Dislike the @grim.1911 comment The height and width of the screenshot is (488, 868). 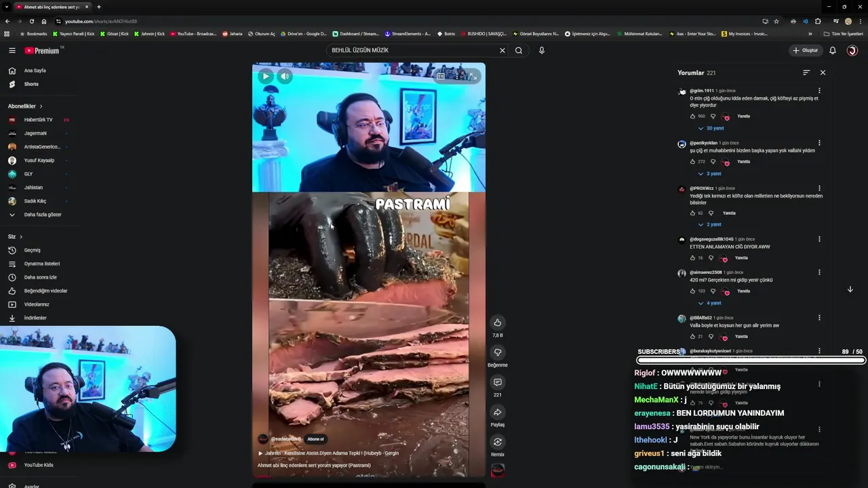(713, 116)
